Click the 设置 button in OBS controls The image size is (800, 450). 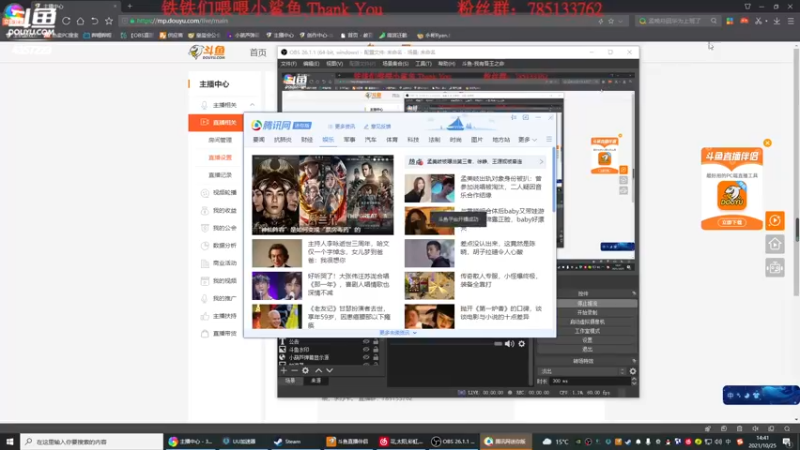587,340
